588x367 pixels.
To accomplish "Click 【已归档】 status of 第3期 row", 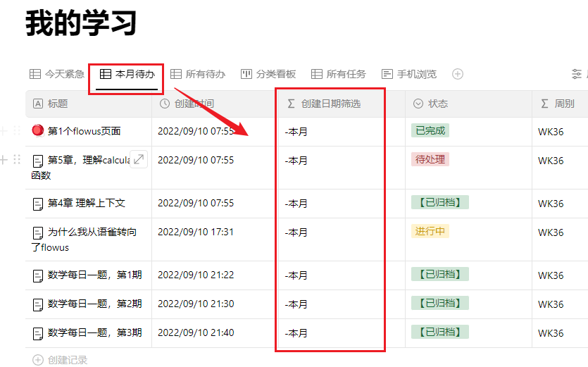I will [x=440, y=332].
